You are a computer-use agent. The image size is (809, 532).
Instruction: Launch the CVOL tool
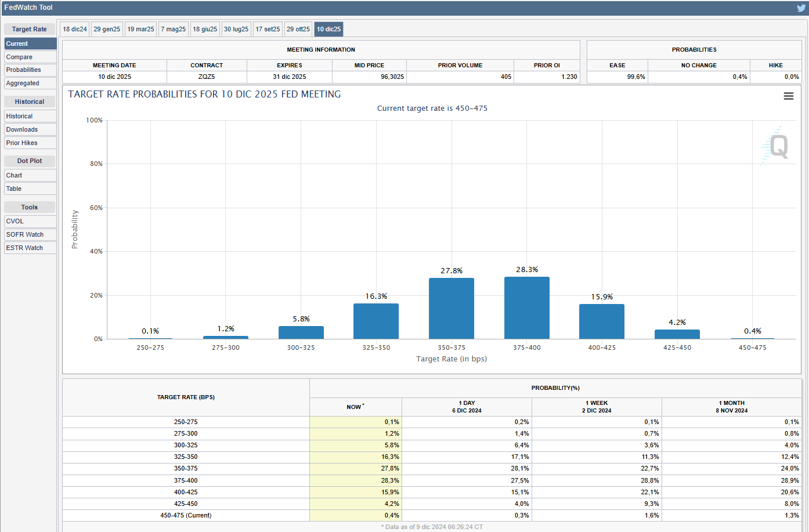pyautogui.click(x=30, y=222)
